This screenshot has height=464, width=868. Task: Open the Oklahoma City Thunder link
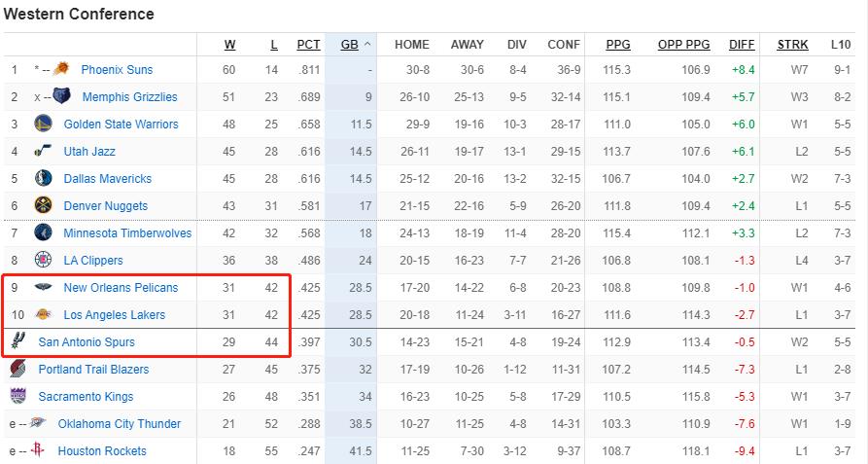119,423
